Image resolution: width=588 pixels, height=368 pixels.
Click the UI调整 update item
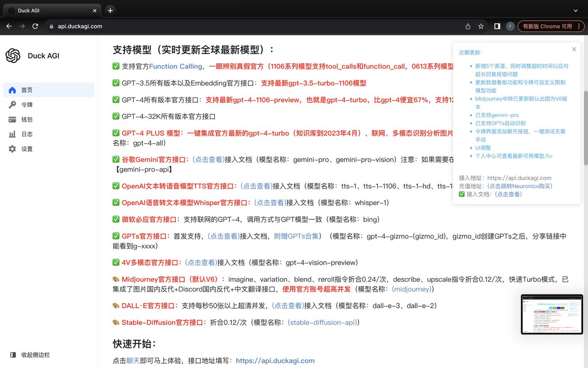pos(483,148)
